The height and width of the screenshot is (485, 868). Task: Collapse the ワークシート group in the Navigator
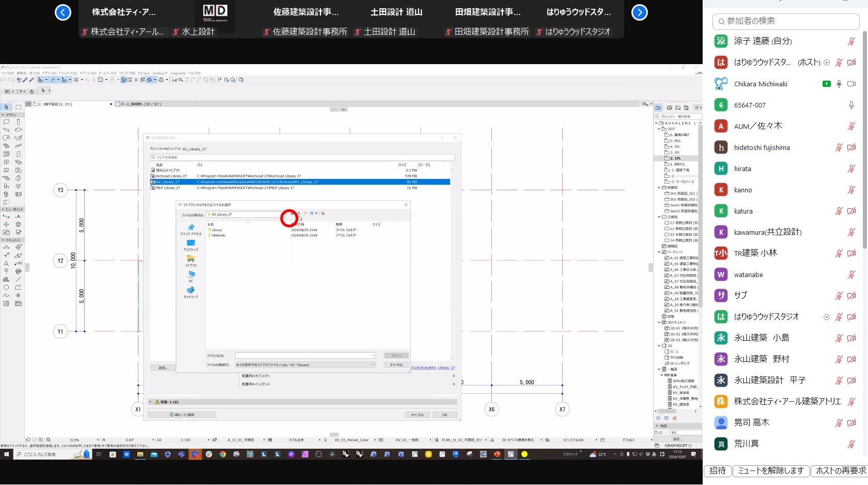[x=659, y=252]
